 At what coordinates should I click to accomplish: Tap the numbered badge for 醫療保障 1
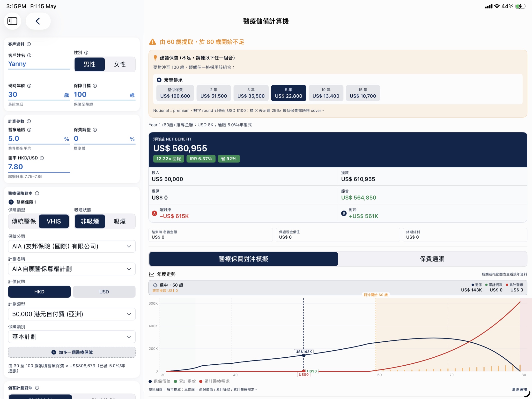[11, 202]
